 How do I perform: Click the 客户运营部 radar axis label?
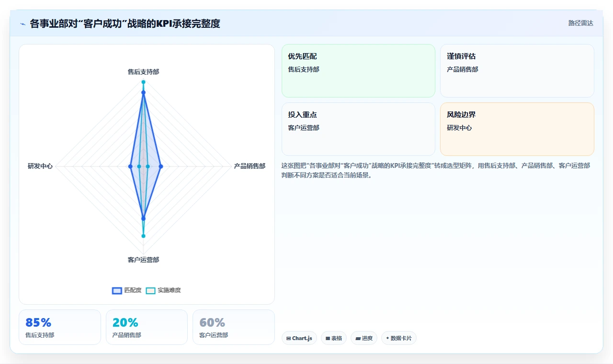(x=143, y=260)
